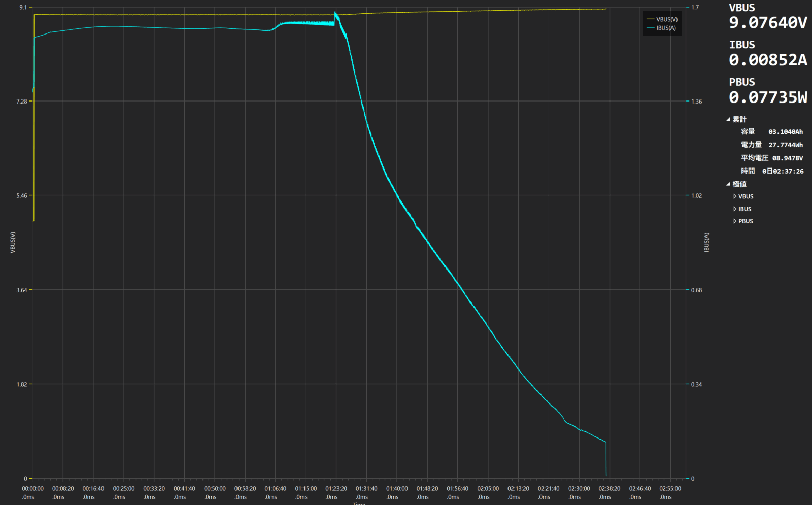Click the 02:38:20 time axis tick label
812x505 pixels.
(609, 489)
